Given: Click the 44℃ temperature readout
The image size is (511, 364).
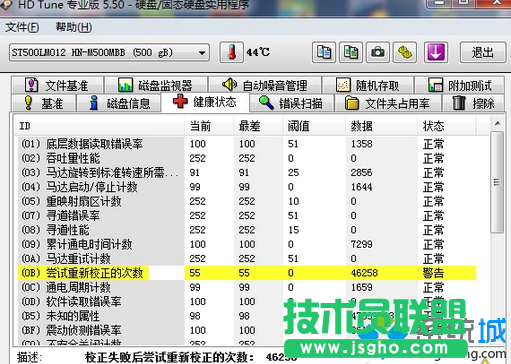Looking at the screenshot, I should tap(258, 52).
